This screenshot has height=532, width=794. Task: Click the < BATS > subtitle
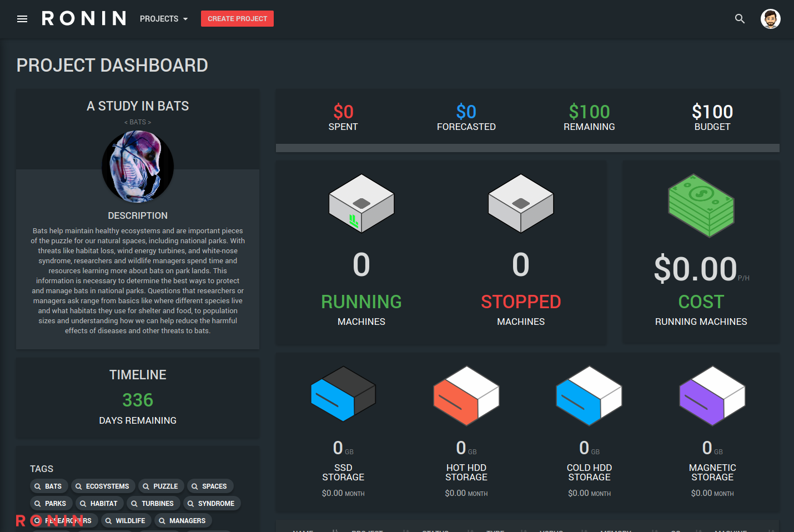click(138, 122)
